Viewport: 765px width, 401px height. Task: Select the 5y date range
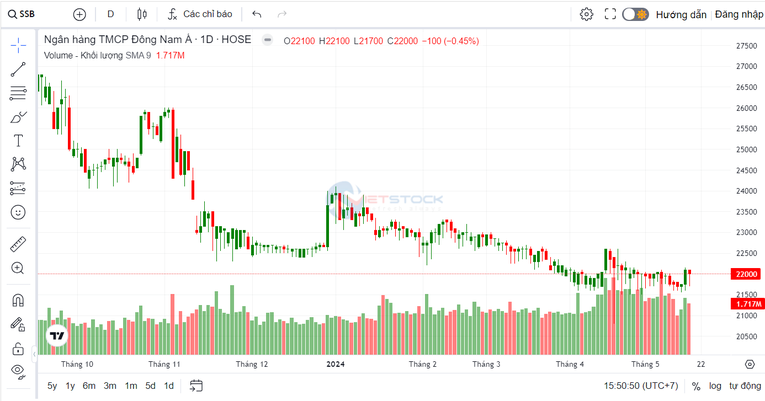pyautogui.click(x=52, y=386)
